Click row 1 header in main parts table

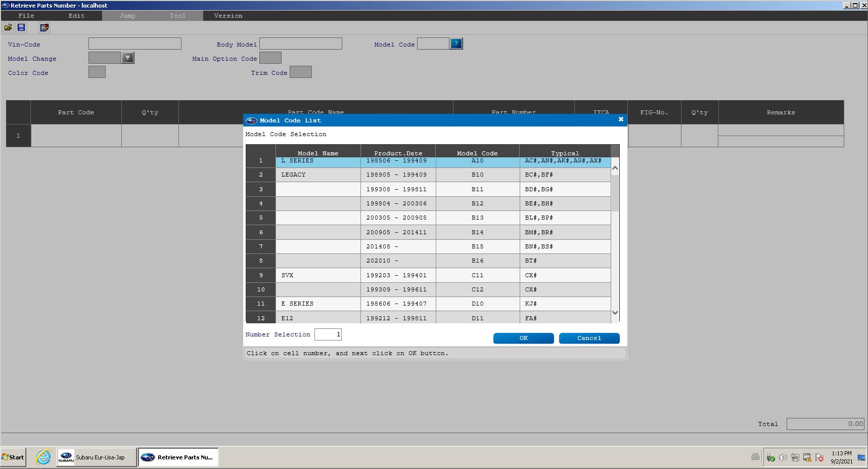coord(18,136)
